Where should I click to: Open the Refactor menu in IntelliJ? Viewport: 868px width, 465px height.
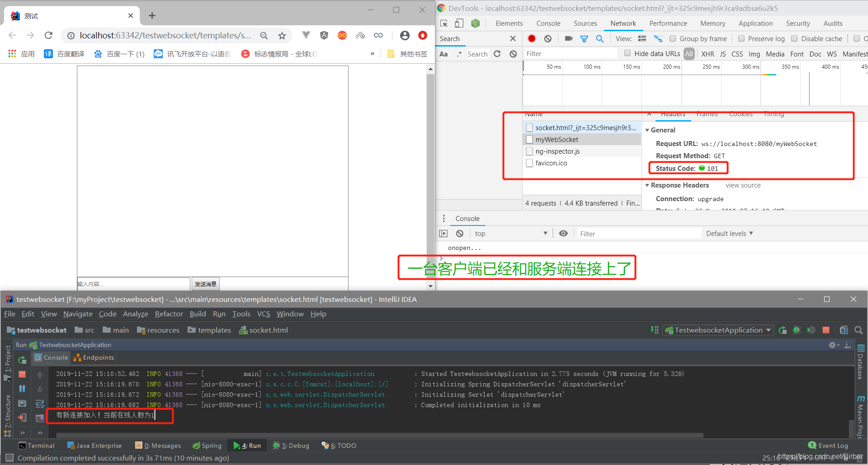169,314
